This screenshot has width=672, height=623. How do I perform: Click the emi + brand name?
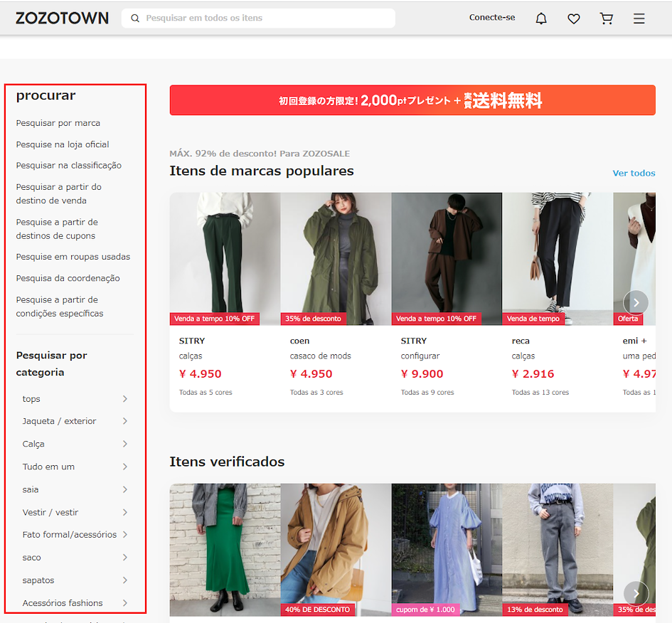(x=635, y=341)
